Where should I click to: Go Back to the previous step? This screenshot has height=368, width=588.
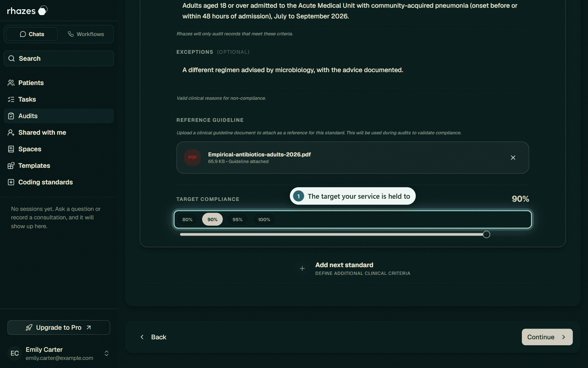pos(153,337)
